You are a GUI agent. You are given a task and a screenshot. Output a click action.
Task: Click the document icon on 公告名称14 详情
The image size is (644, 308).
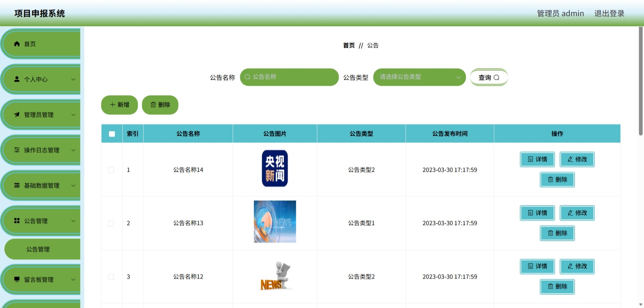(530, 159)
